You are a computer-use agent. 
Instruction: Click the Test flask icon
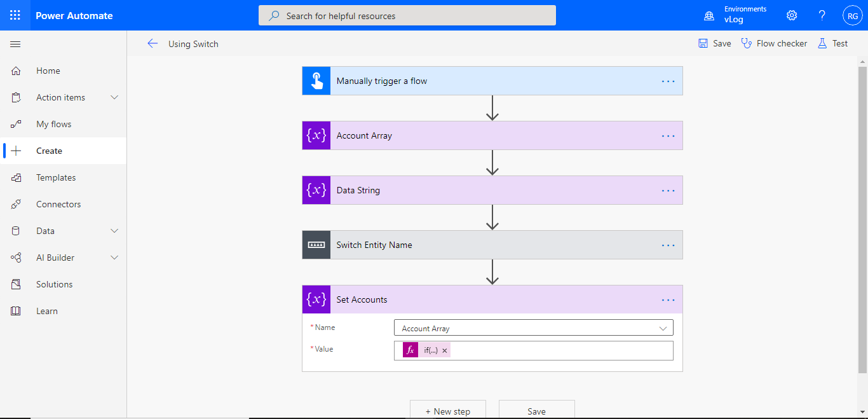822,43
